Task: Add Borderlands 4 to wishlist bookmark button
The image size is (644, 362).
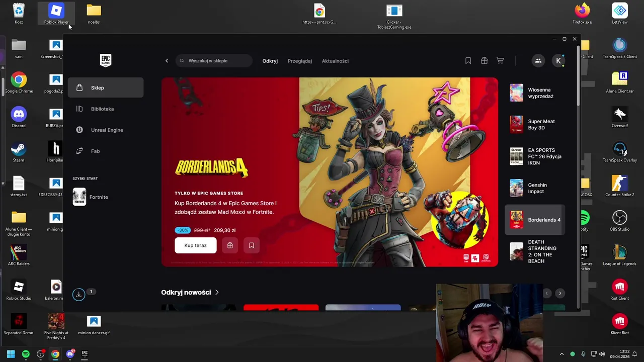Action: tap(252, 245)
